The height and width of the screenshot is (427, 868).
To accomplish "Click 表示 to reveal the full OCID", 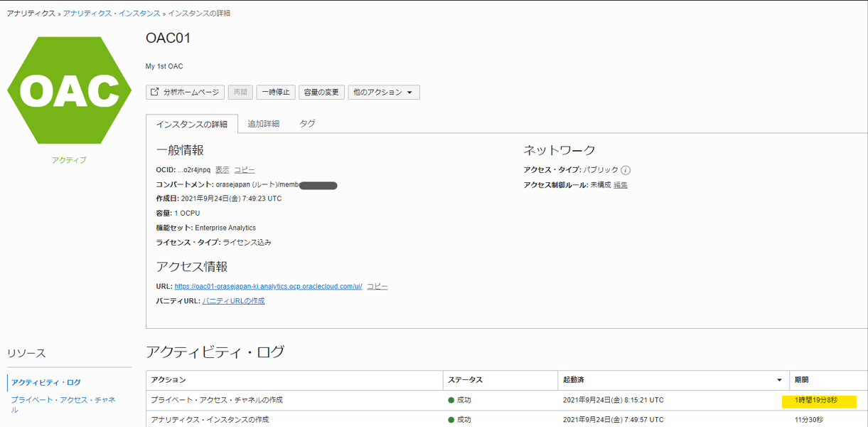I will [221, 171].
